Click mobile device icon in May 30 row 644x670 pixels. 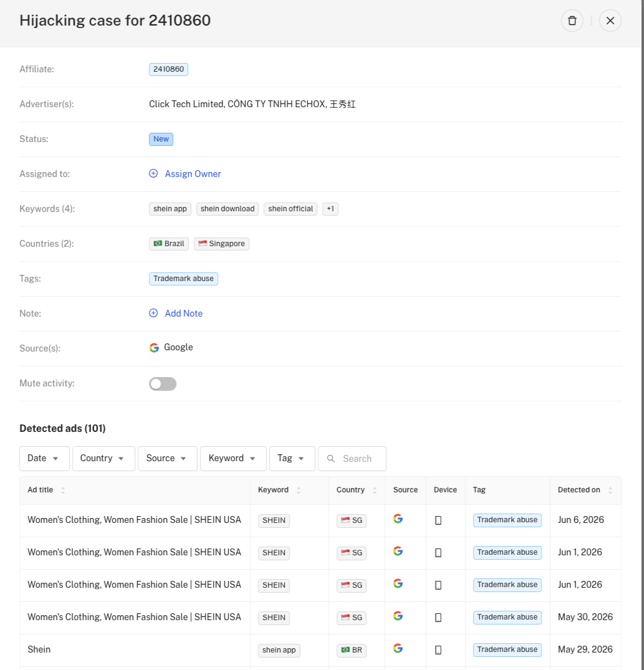coord(438,618)
